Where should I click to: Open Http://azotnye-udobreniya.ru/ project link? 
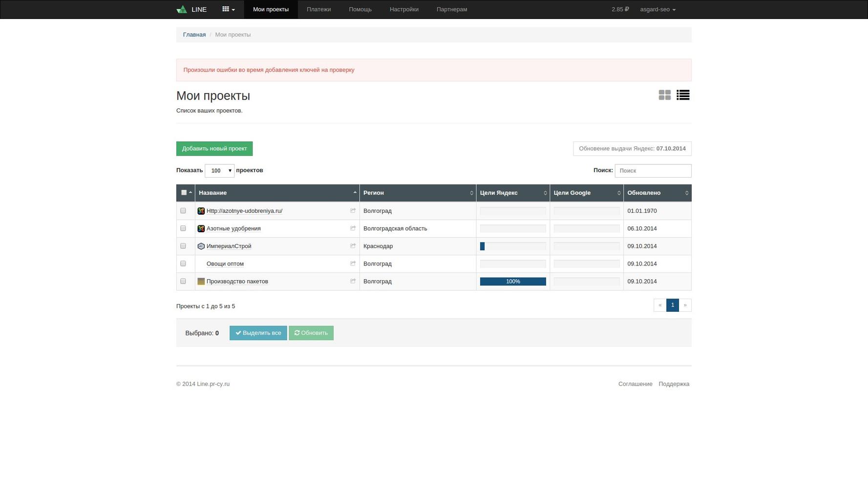click(244, 211)
